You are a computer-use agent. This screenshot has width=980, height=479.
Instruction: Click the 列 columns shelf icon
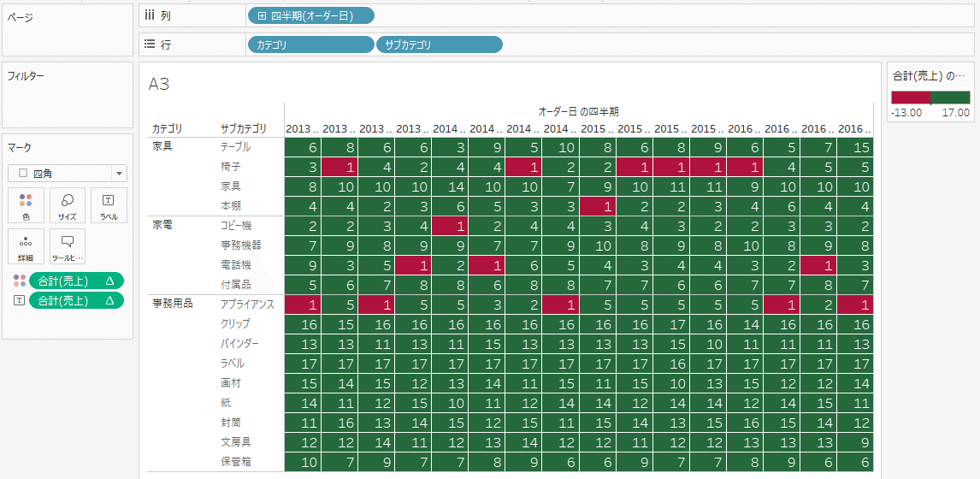150,15
